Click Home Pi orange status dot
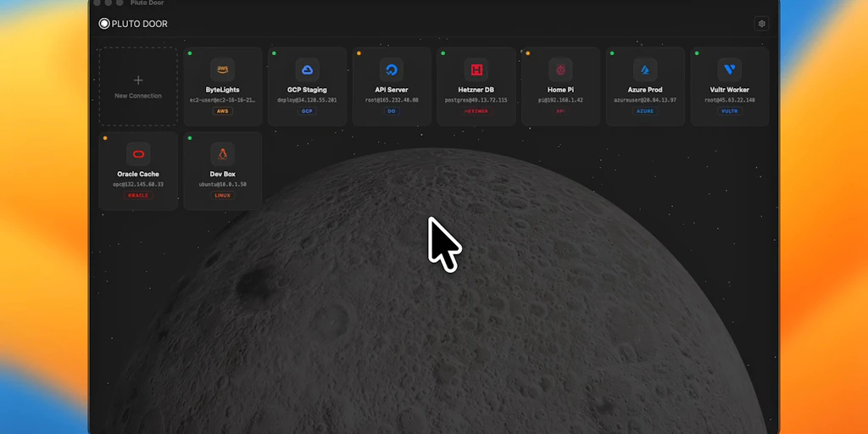The width and height of the screenshot is (868, 434). [x=527, y=53]
